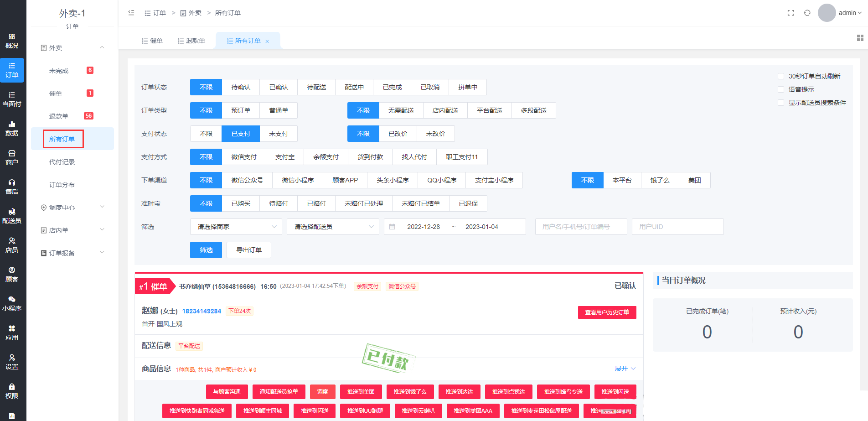Select 平台配送 delivery type filter
Viewport: 868px width, 421px height.
tap(490, 110)
